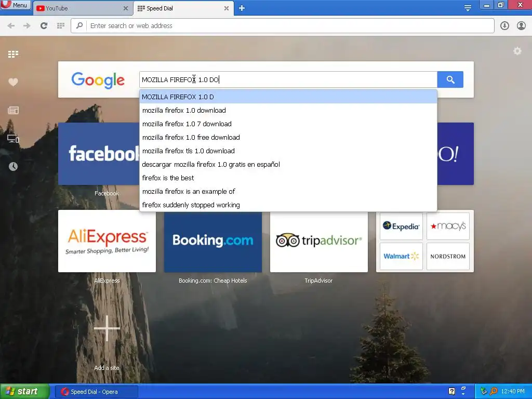
Task: Open the Yahoo speed dial tile
Action: (455, 154)
